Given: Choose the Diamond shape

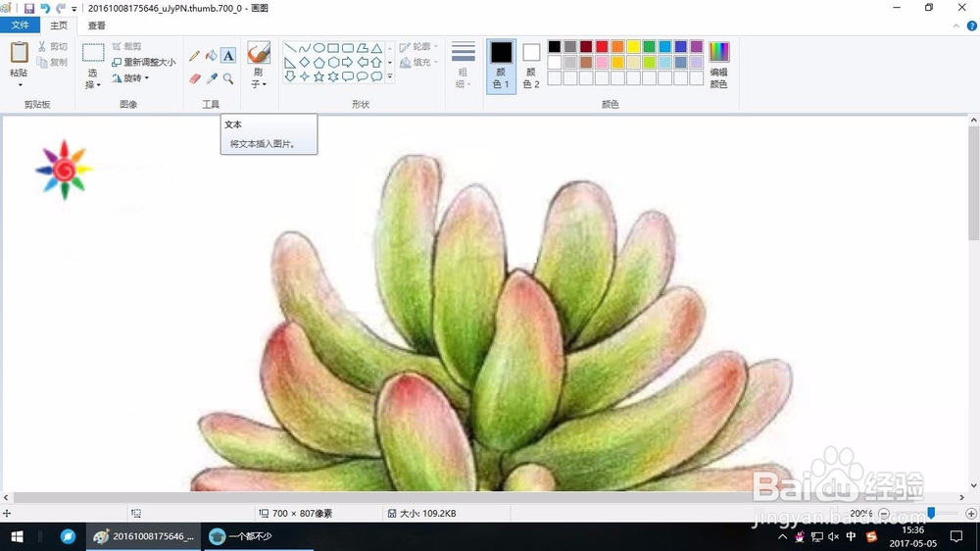Looking at the screenshot, I should coord(305,63).
